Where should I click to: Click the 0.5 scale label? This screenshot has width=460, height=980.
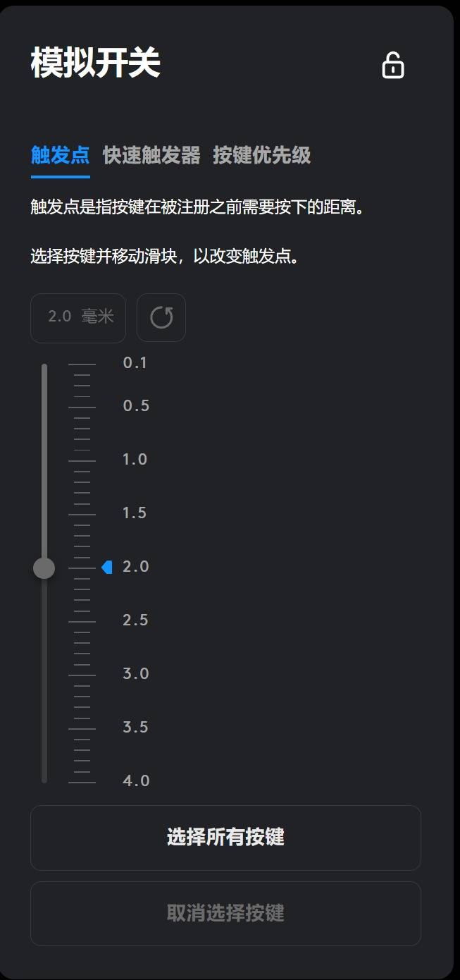point(136,406)
